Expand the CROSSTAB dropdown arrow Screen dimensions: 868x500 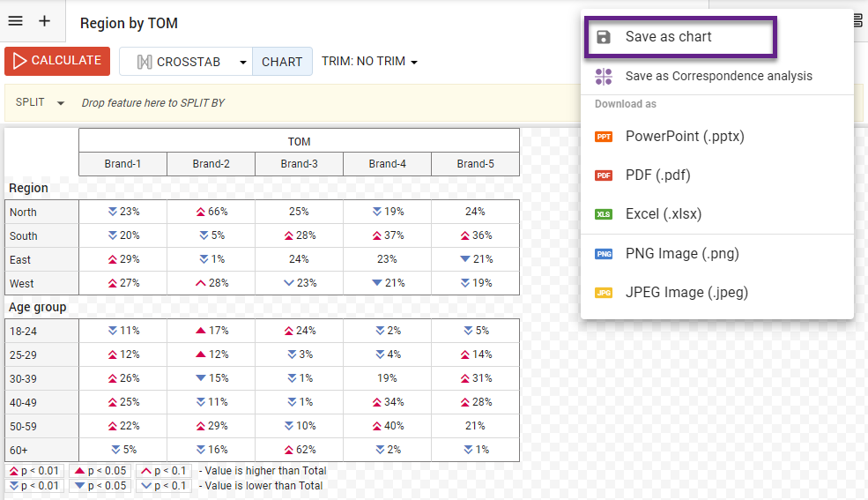243,63
